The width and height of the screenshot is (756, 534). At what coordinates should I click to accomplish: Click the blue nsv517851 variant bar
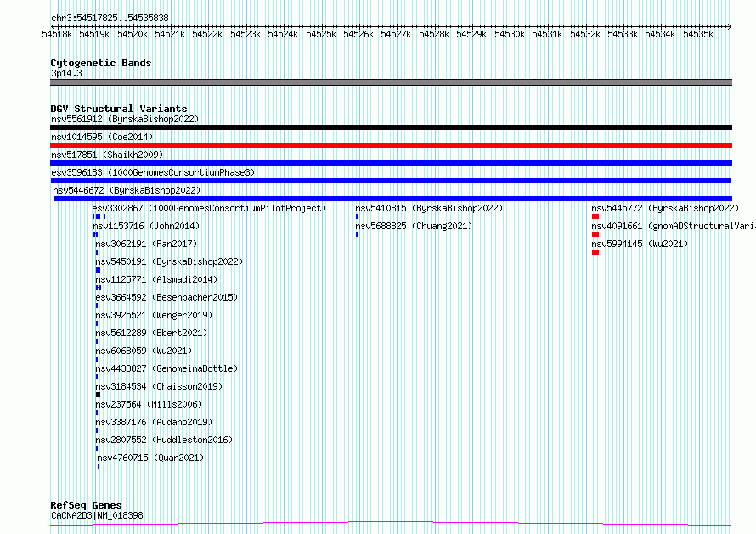point(391,163)
